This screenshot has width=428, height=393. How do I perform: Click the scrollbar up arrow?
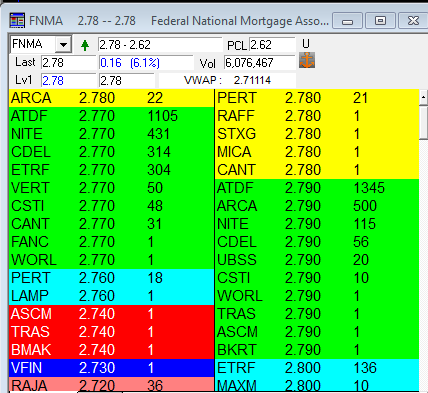[423, 97]
